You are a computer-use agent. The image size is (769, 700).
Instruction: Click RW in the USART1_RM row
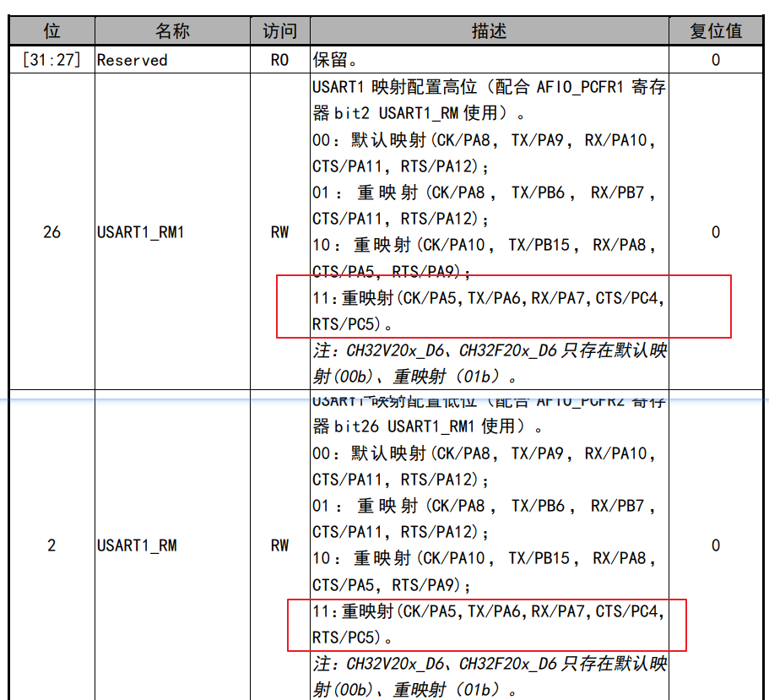(279, 545)
